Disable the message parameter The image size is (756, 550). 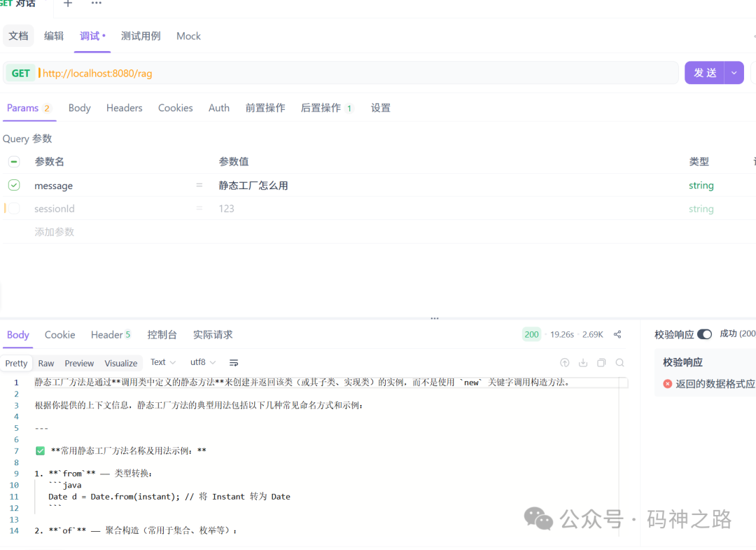click(x=13, y=185)
